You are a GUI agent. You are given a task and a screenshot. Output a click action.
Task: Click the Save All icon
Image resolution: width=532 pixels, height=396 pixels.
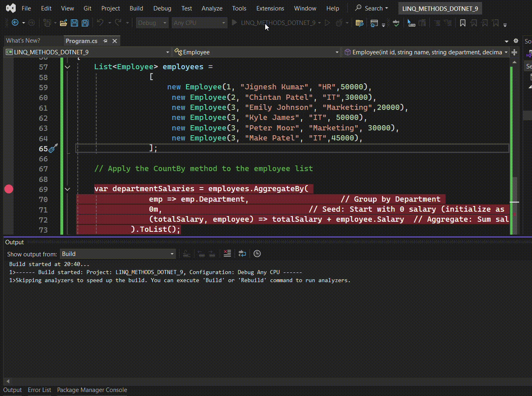(x=85, y=23)
